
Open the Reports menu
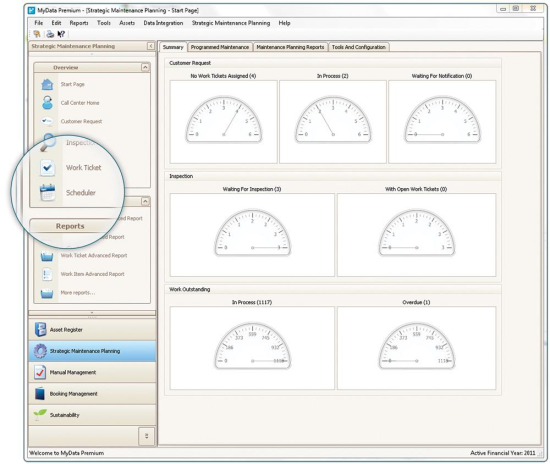pos(79,23)
